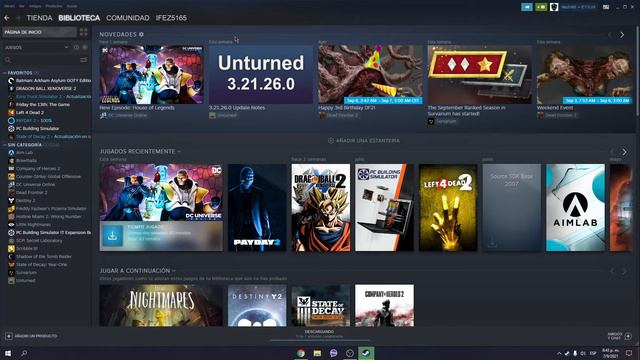Go back with the left arrow
The width and height of the screenshot is (640, 360).
(x=7, y=18)
